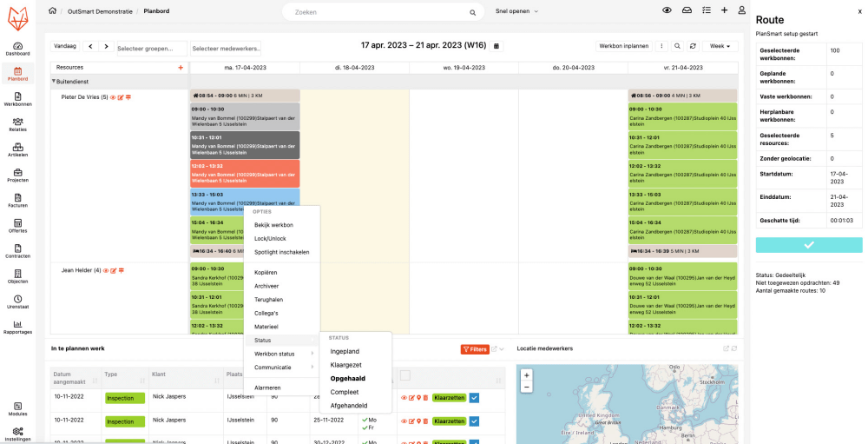Image resolution: width=868 pixels, height=444 pixels.
Task: Open the Urenstaat sidebar icon
Action: [17, 302]
